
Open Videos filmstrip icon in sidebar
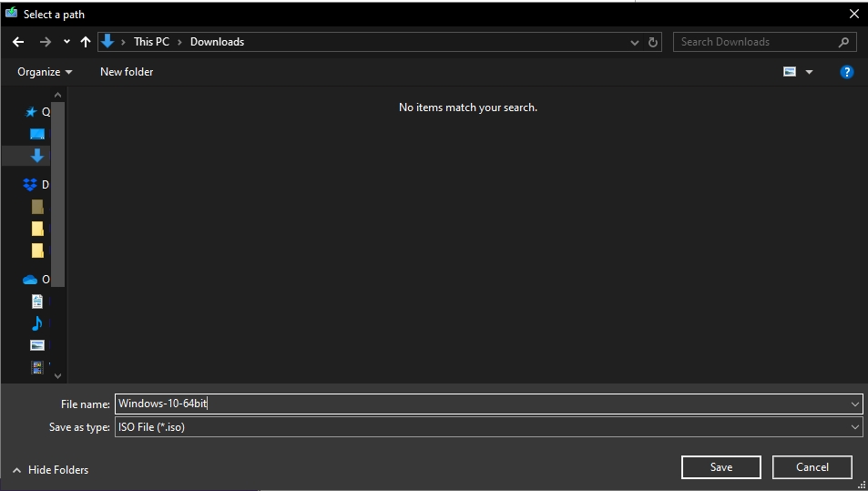coord(37,367)
